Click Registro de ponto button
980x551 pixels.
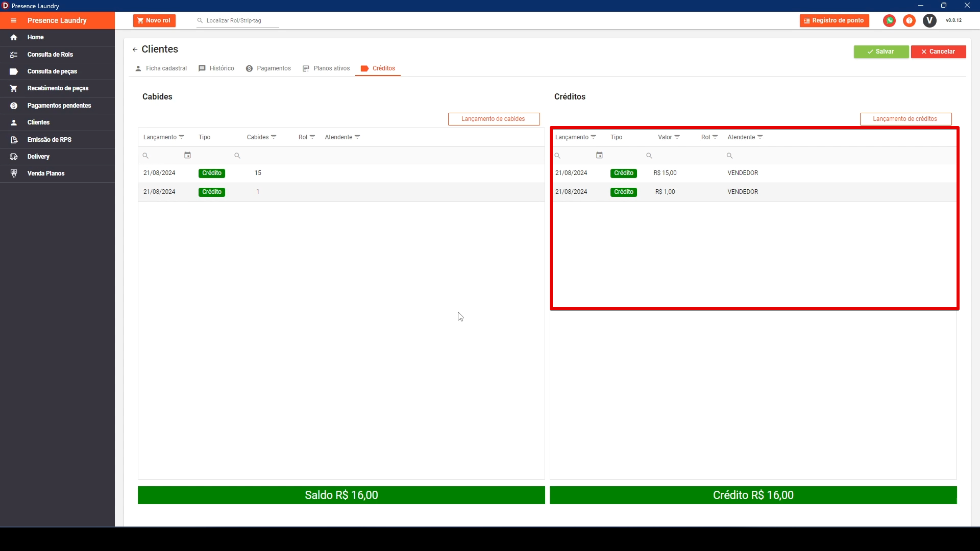click(x=834, y=21)
